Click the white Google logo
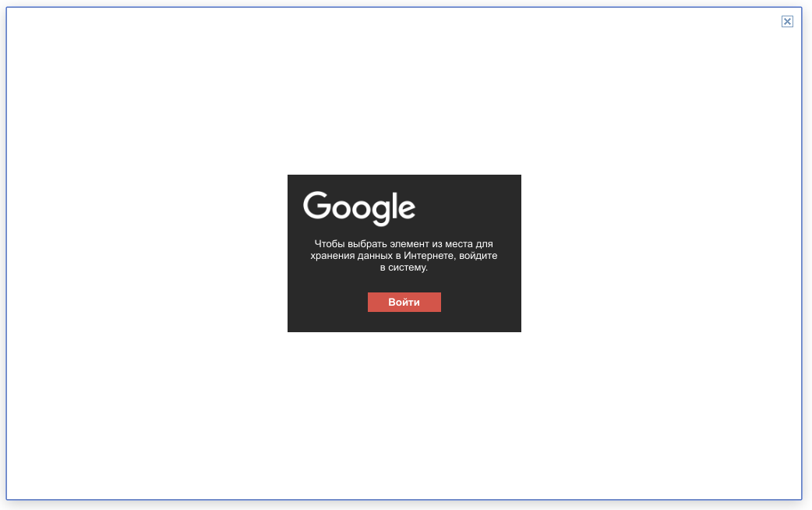The width and height of the screenshot is (812, 510). pos(359,208)
